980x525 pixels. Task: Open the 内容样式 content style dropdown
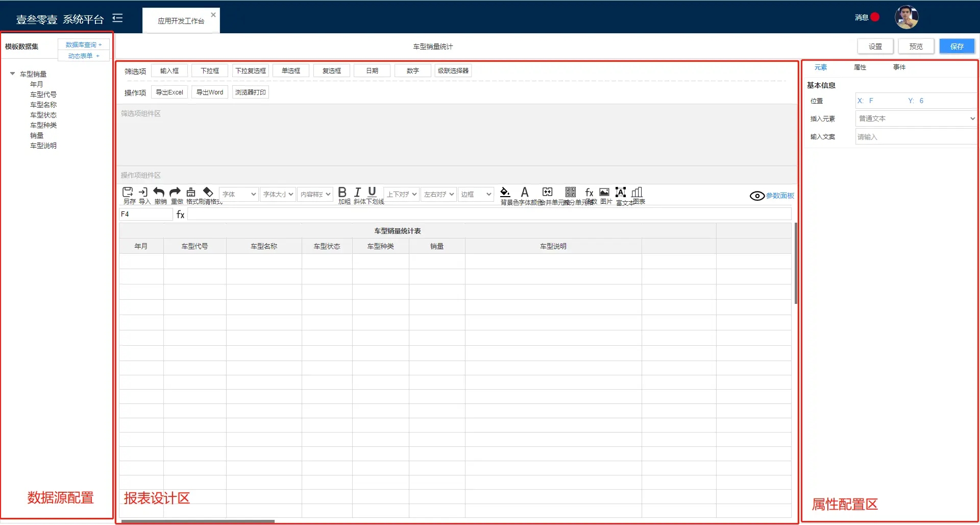[x=315, y=194]
